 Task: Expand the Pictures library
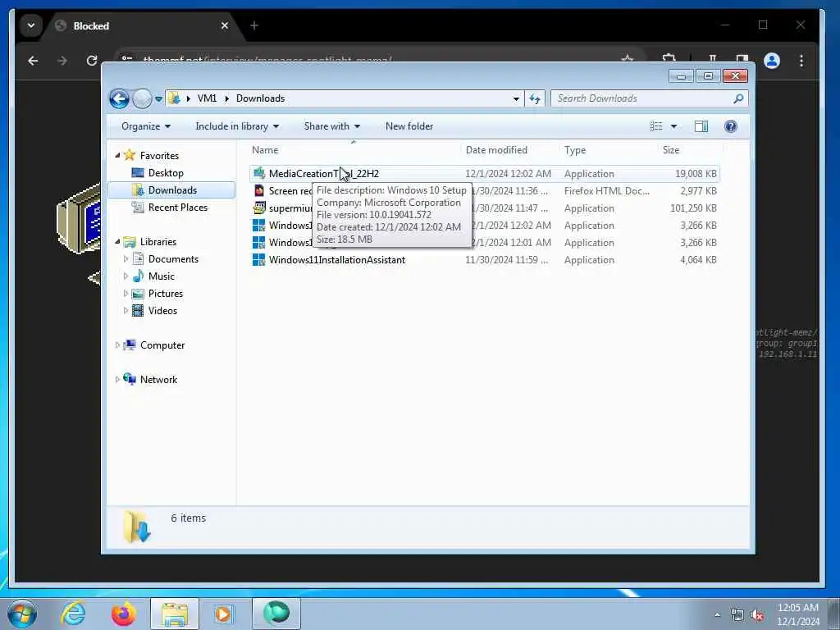(126, 294)
